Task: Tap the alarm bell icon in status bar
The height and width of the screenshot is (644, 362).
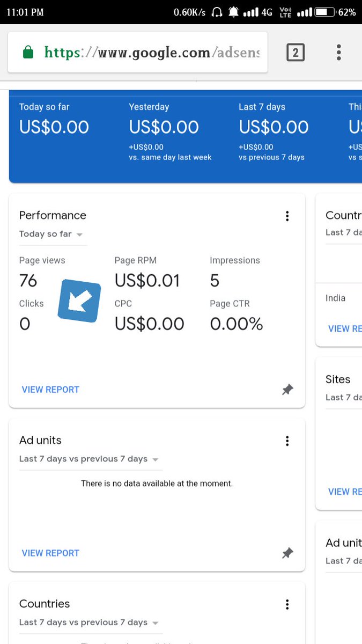Action: [x=233, y=12]
